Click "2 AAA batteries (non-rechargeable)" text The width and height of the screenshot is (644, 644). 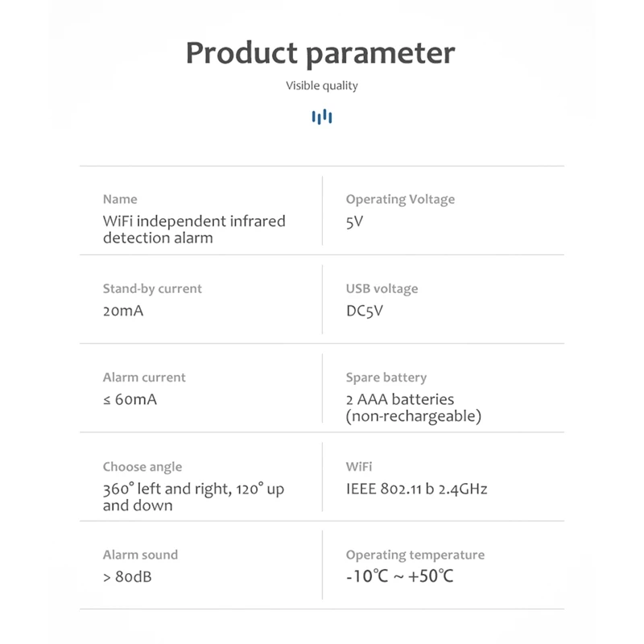(x=414, y=408)
